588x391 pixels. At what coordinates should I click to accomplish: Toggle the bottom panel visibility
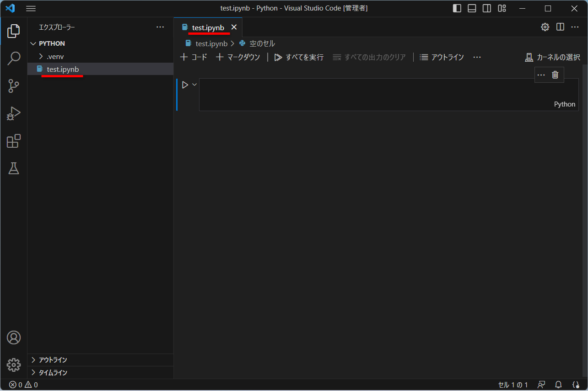pyautogui.click(x=472, y=8)
